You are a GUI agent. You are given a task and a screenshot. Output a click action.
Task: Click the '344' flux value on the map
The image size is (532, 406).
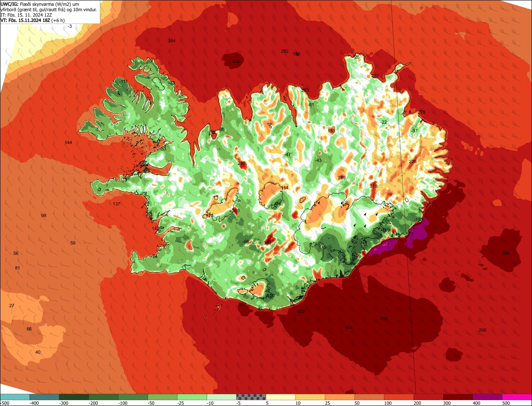coord(349,328)
